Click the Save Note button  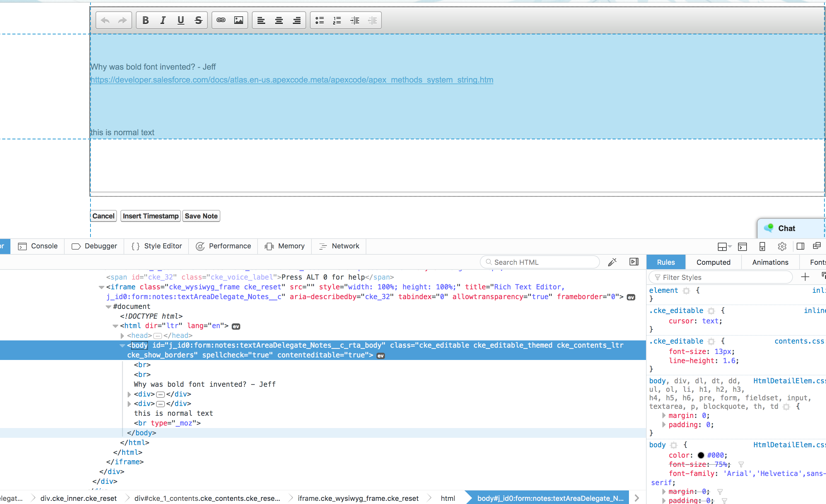201,216
